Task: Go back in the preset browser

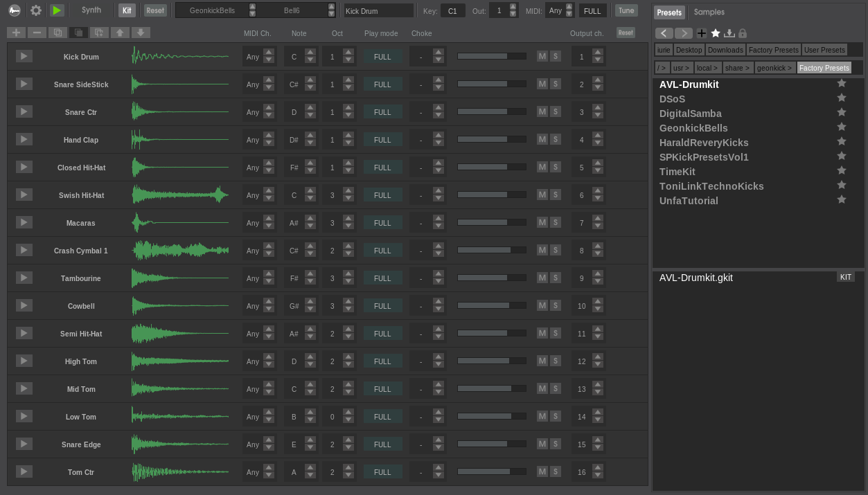Action: pos(664,33)
